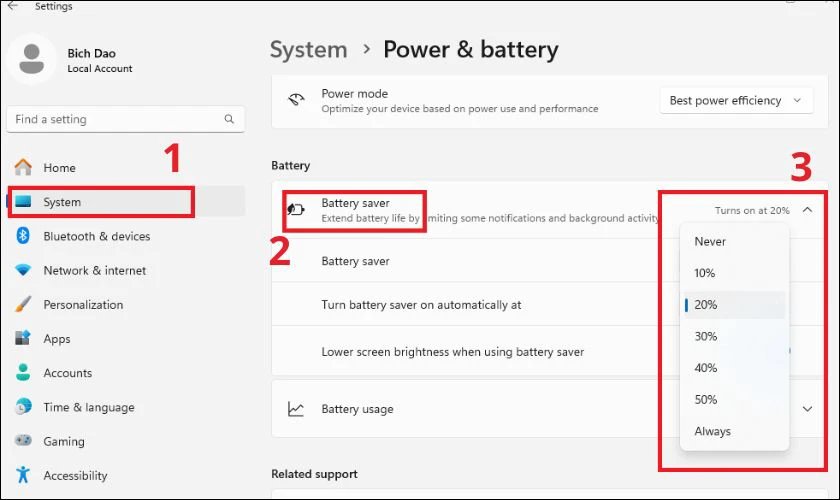This screenshot has height=500, width=840.
Task: Select 10% battery saver threshold
Action: click(x=705, y=273)
